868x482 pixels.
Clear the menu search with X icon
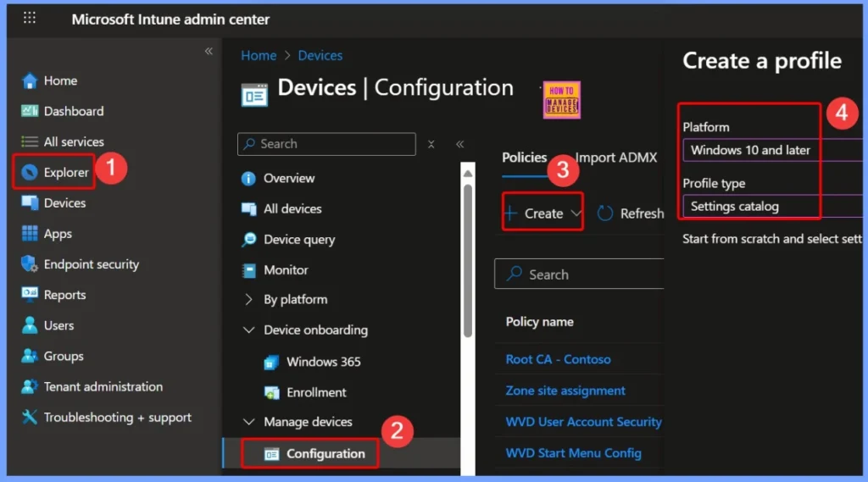tap(431, 145)
